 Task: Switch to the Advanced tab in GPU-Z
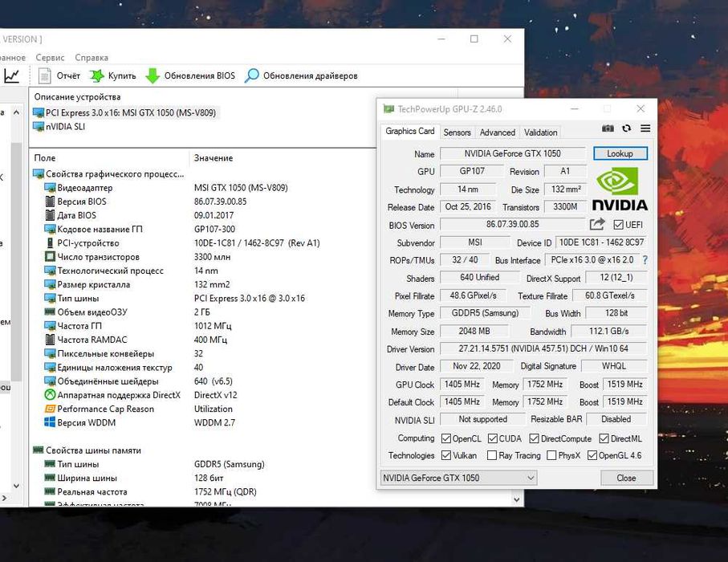pos(498,132)
